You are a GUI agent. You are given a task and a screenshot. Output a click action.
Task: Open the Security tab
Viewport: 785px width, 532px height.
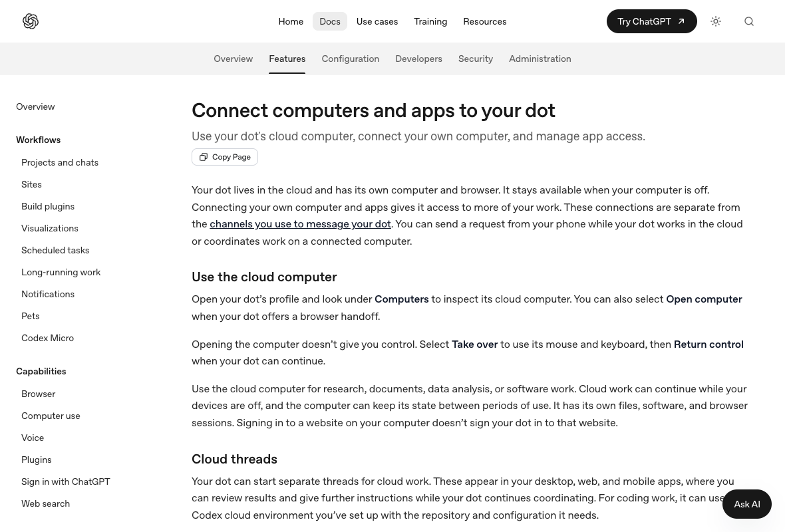[x=476, y=59]
